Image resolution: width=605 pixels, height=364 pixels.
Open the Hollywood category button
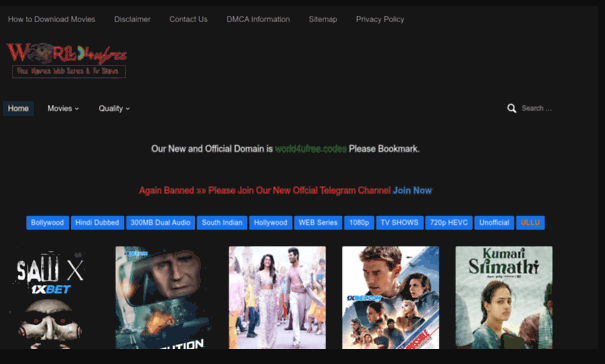pos(270,223)
